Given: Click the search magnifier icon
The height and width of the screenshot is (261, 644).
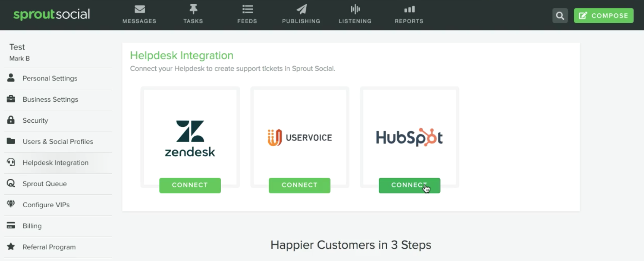Looking at the screenshot, I should [560, 16].
